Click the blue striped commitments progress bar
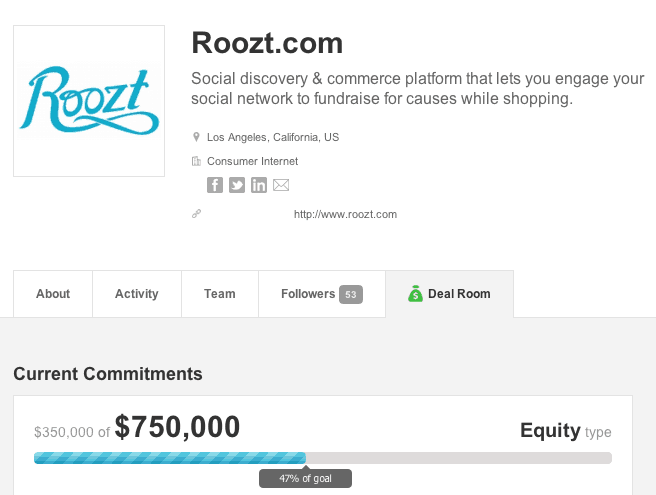Screen dimensions: 656x495 coord(170,458)
